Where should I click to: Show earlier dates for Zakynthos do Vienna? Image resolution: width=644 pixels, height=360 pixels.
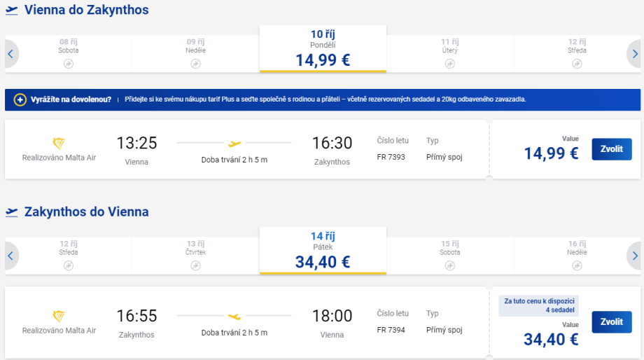pyautogui.click(x=10, y=256)
